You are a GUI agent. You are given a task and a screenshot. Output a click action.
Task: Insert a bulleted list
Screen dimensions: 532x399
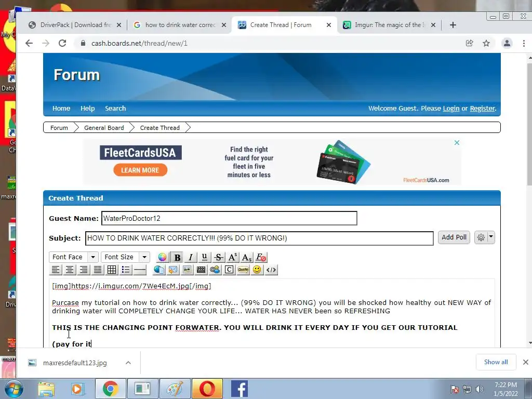coord(126,270)
